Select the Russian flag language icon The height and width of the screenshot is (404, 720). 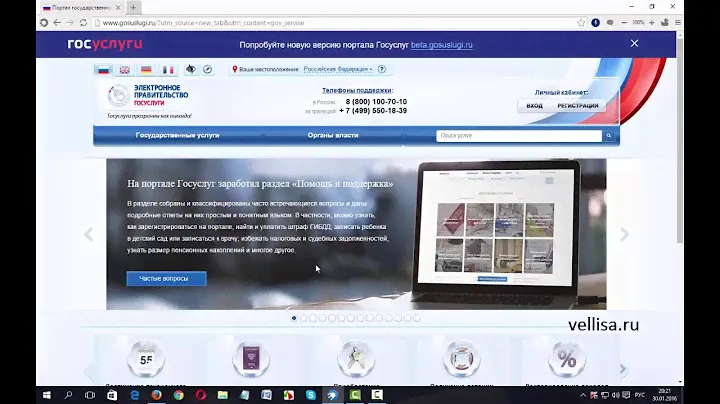[x=102, y=70]
